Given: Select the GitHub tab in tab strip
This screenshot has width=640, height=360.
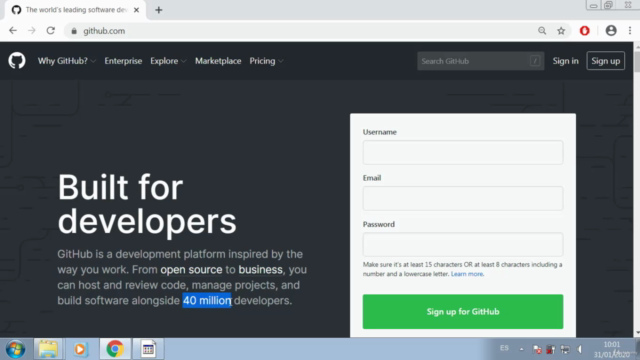Looking at the screenshot, I should click(x=76, y=10).
